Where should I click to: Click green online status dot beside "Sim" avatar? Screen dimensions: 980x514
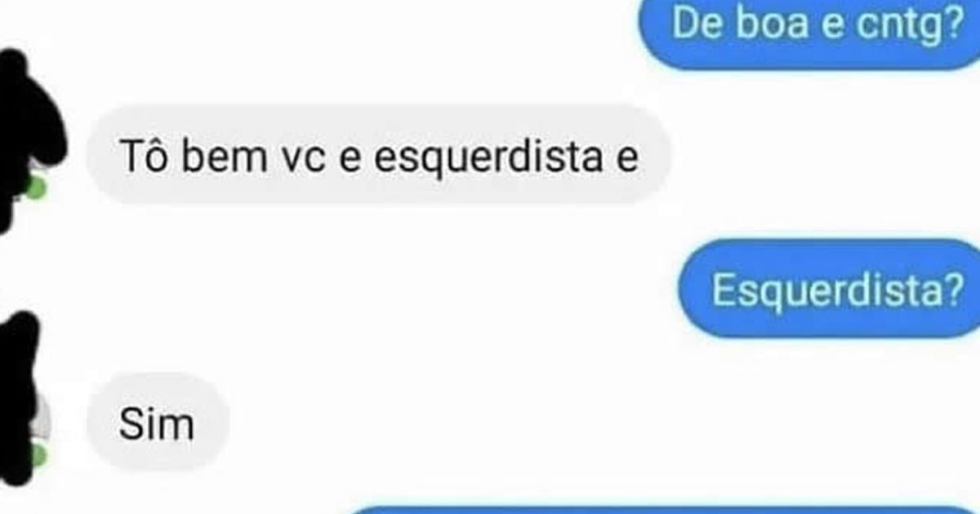pos(38,456)
